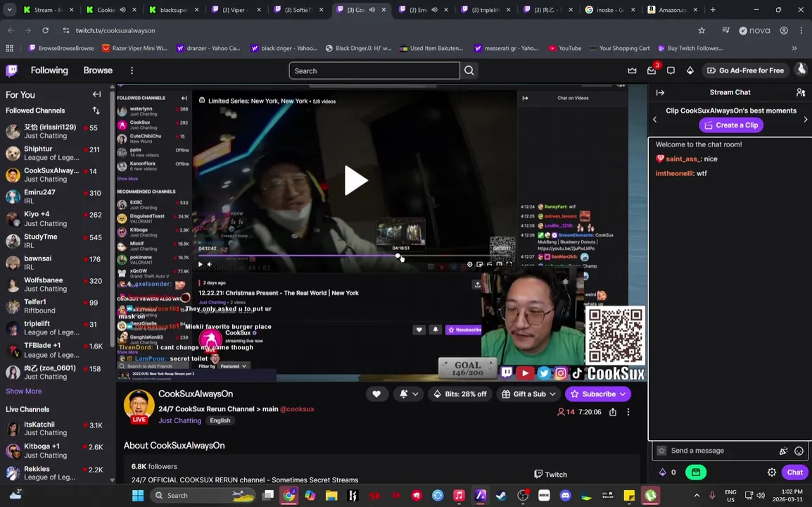This screenshot has width=812, height=507.
Task: Open the Whispers speech bubble icon
Action: pos(671,70)
